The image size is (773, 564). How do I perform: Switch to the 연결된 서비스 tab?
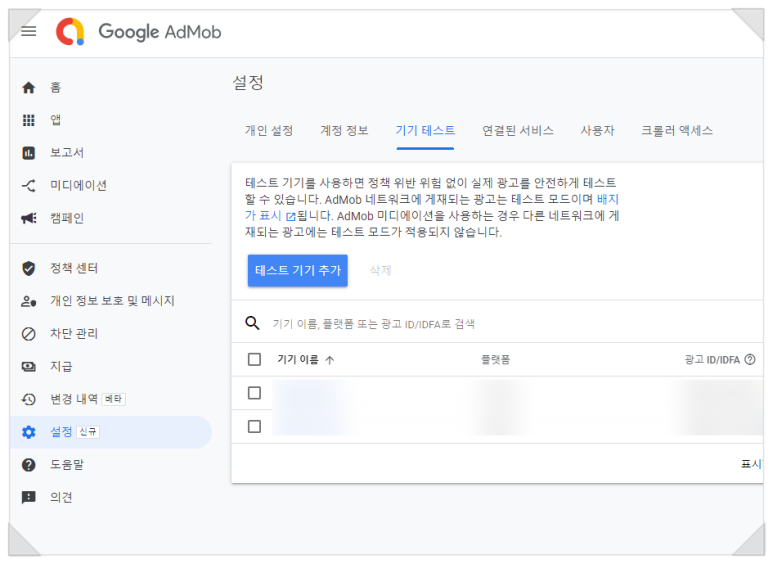pos(518,131)
